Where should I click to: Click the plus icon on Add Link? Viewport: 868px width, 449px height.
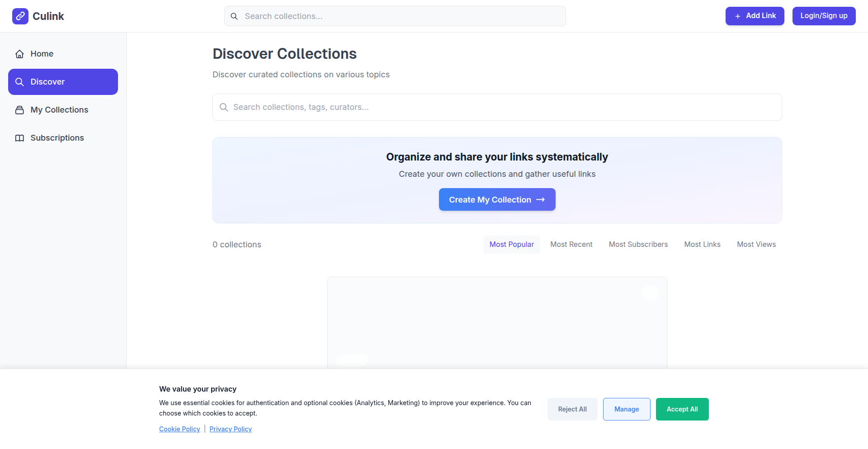(x=737, y=16)
